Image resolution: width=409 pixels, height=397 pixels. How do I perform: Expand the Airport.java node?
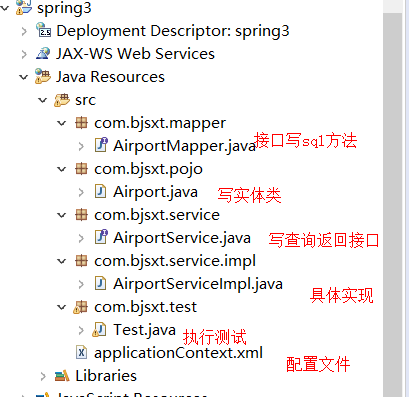pyautogui.click(x=81, y=192)
